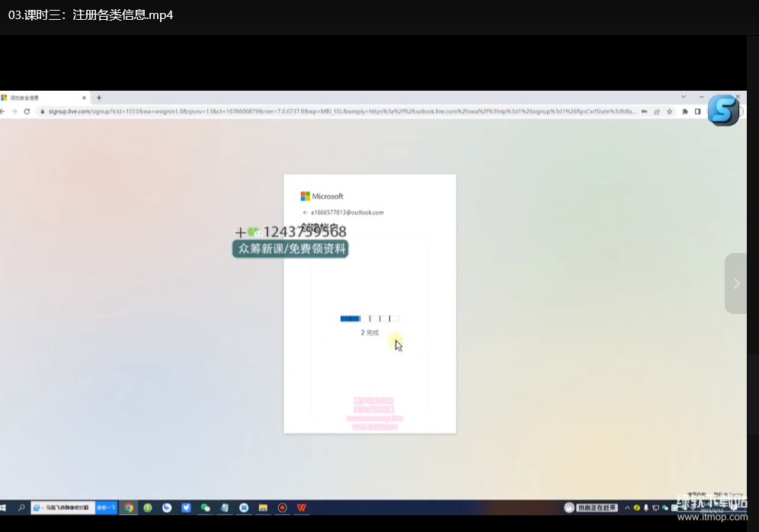Toggle the browser side panel button
759x532 pixels.
click(697, 111)
